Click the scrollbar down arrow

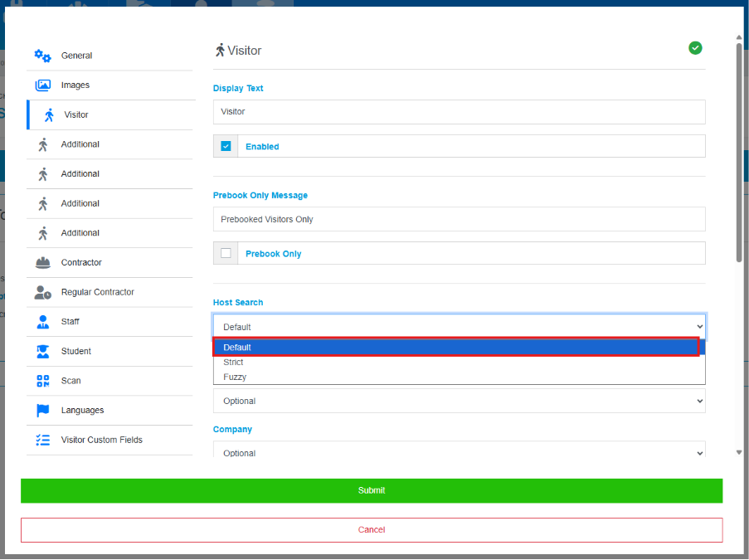point(739,452)
